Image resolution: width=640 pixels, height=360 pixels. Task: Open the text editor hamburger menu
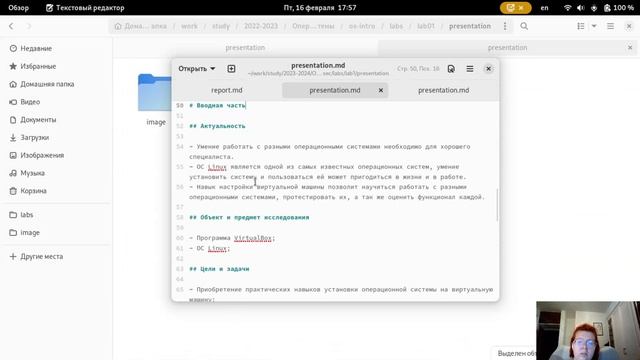pos(470,69)
